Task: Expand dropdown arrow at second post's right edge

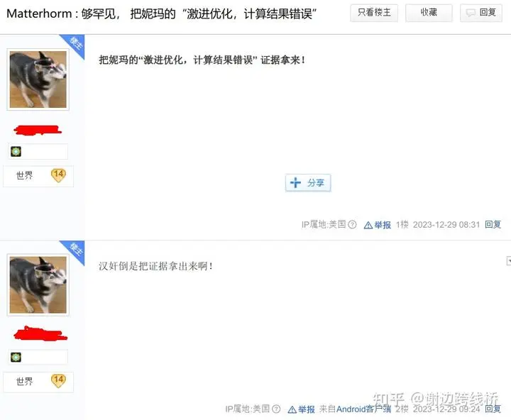Action: [x=508, y=260]
